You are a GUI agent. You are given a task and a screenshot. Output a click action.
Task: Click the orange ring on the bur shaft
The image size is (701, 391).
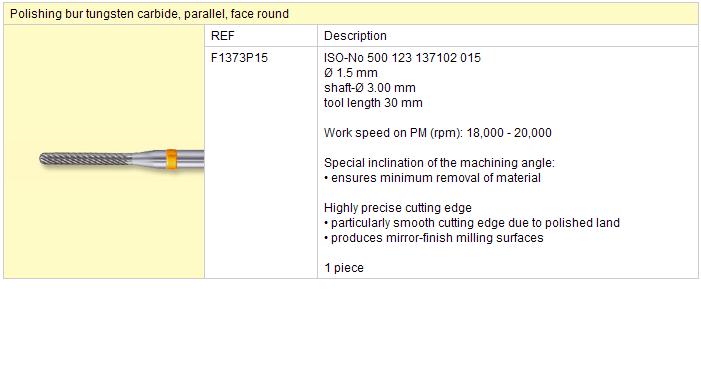click(171, 160)
